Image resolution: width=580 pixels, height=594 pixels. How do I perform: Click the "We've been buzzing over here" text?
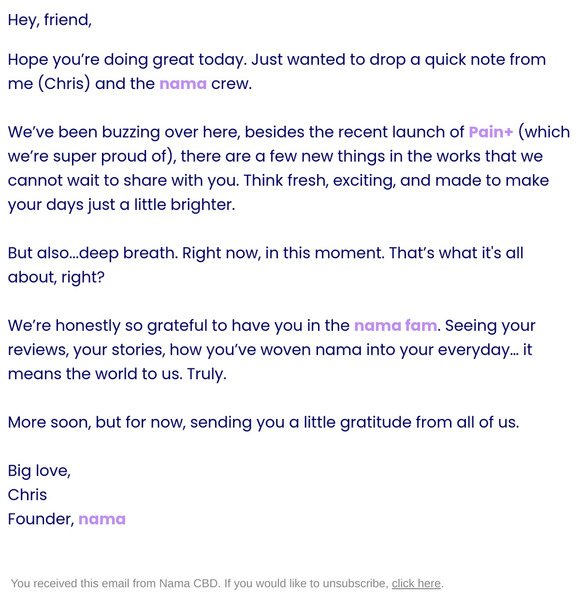(124, 133)
